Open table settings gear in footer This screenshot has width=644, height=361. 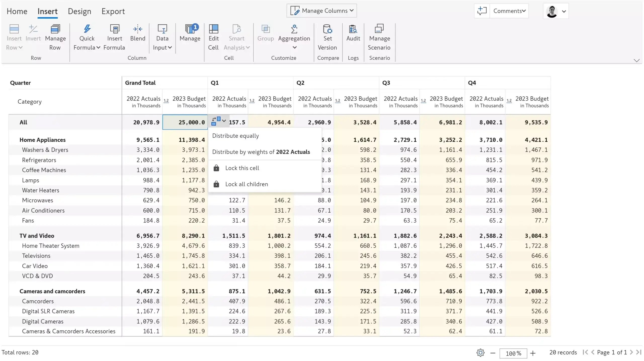click(480, 352)
